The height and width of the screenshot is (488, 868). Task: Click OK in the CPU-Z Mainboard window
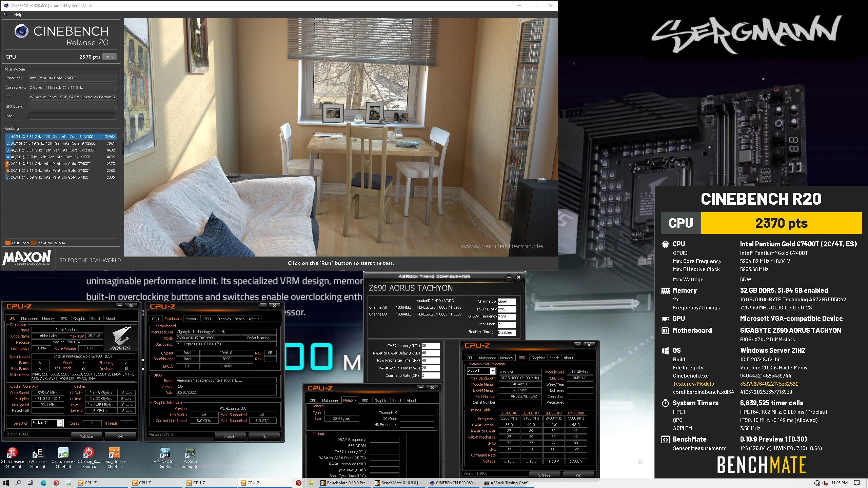tap(264, 437)
